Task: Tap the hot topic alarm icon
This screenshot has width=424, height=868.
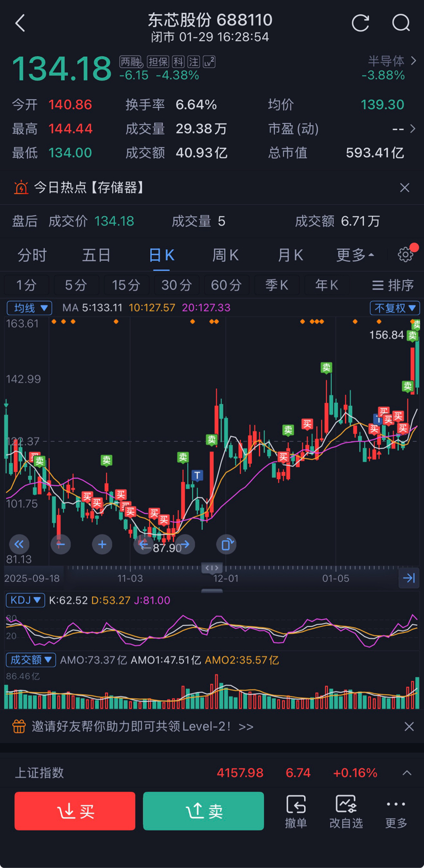Action: tap(21, 187)
